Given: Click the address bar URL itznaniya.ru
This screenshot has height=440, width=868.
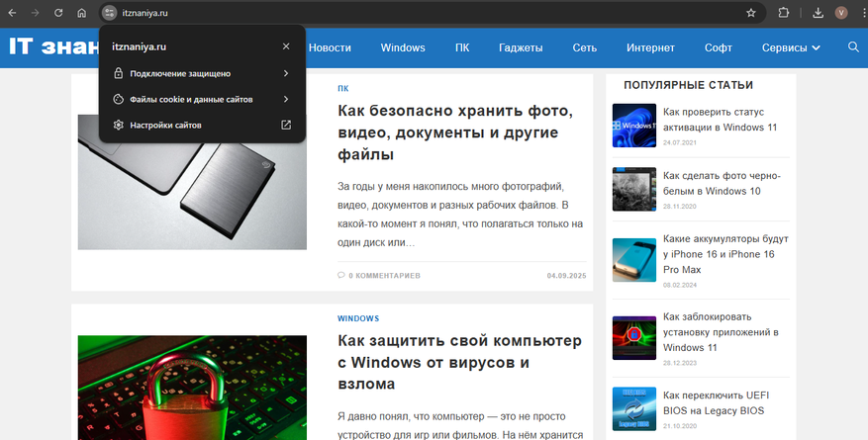Looking at the screenshot, I should (x=145, y=13).
